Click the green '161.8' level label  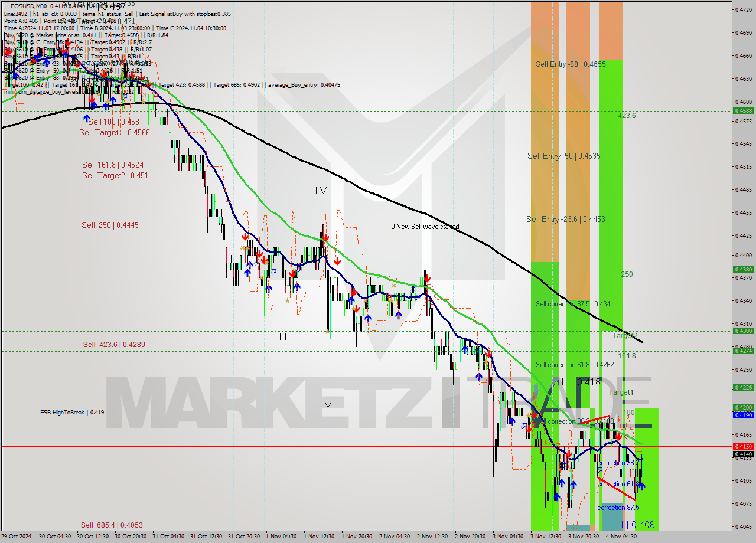627,356
